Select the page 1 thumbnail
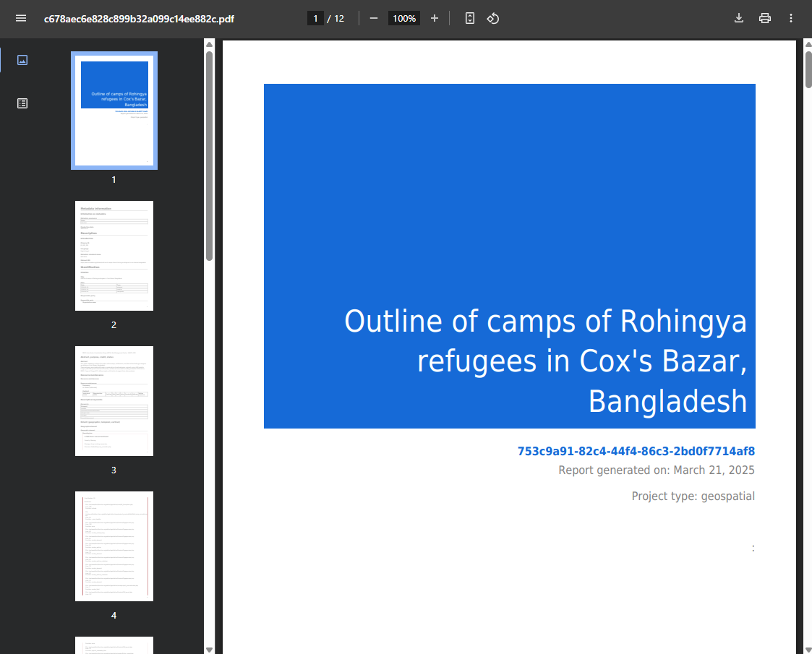812x654 pixels. [x=114, y=111]
